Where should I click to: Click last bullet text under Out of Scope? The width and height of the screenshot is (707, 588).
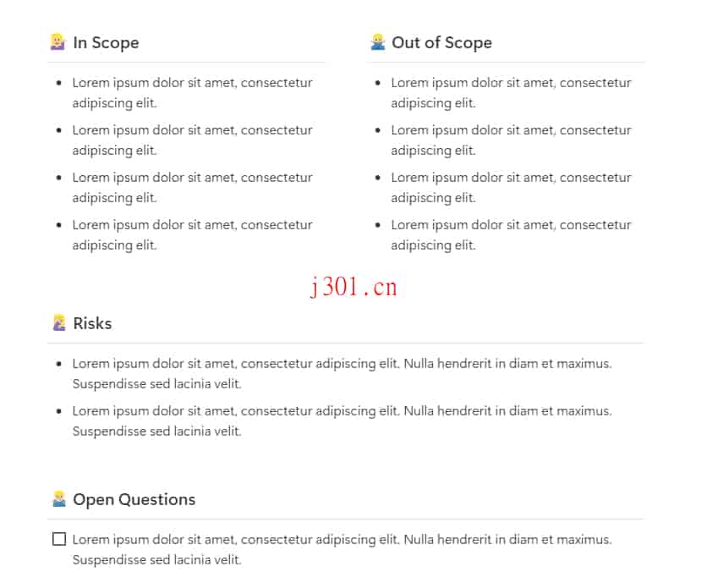(x=512, y=235)
